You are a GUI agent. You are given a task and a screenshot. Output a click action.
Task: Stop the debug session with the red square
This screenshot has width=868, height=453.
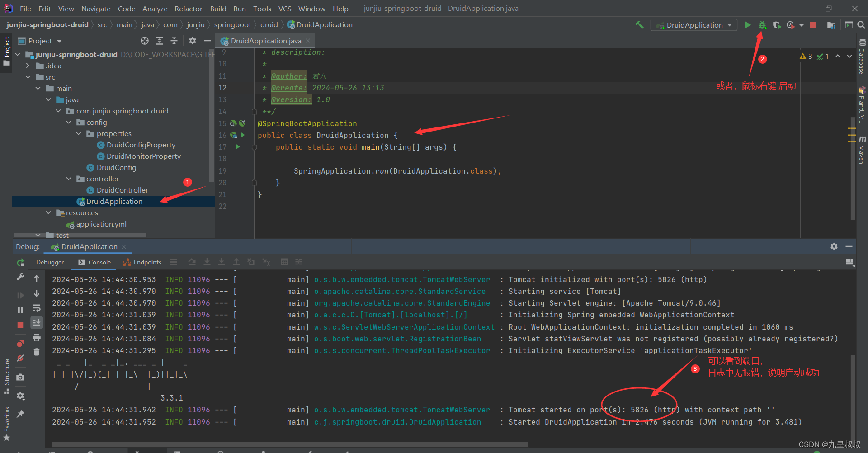click(x=20, y=325)
